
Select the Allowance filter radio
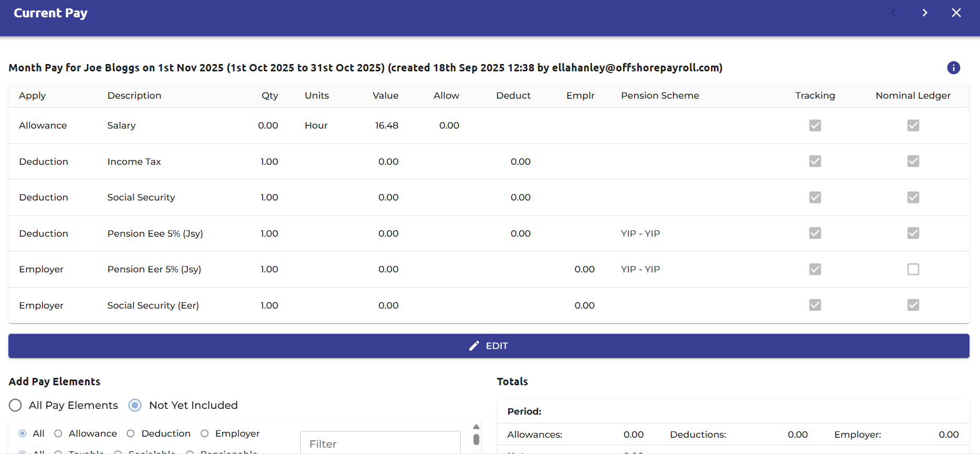(x=58, y=434)
